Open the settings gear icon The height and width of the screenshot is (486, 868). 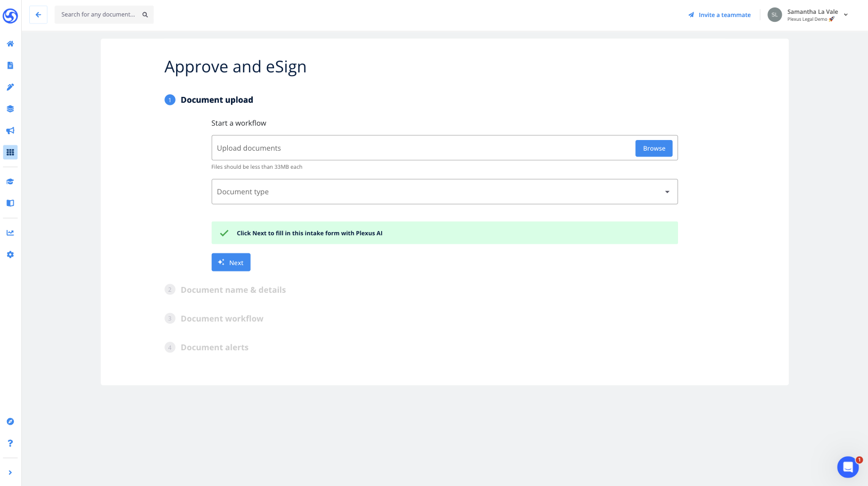coord(10,254)
